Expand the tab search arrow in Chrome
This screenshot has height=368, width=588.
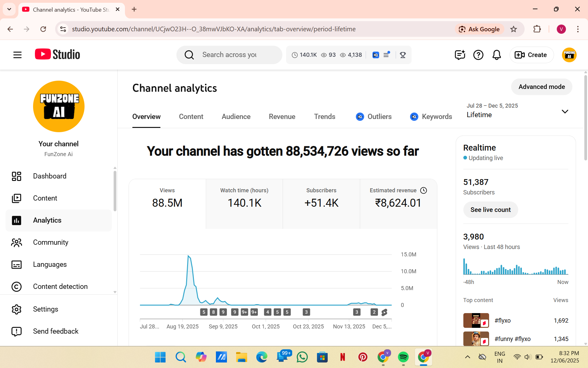(9, 9)
